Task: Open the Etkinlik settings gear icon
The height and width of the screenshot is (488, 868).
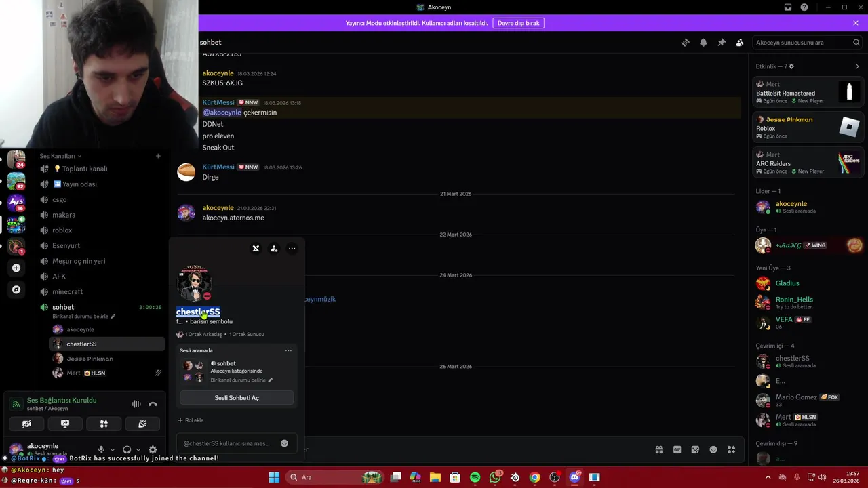Action: tap(791, 66)
